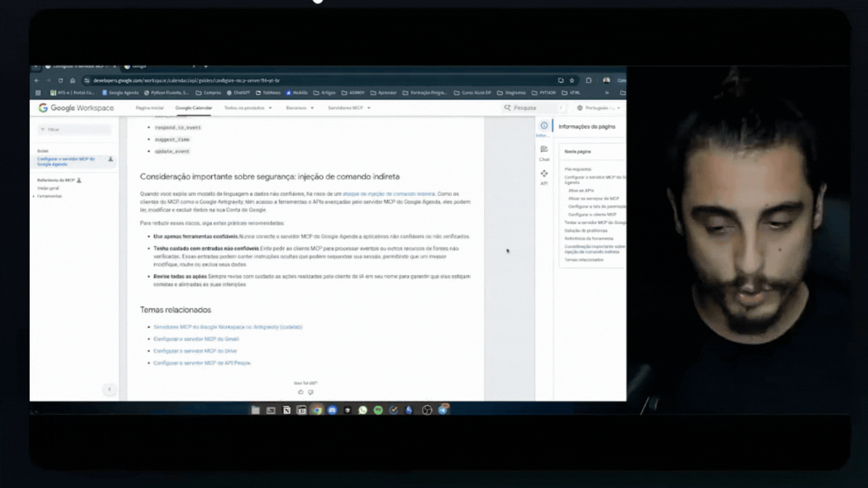Open Spotify from the taskbar
Viewport: 868px width, 488px height.
[x=378, y=410]
